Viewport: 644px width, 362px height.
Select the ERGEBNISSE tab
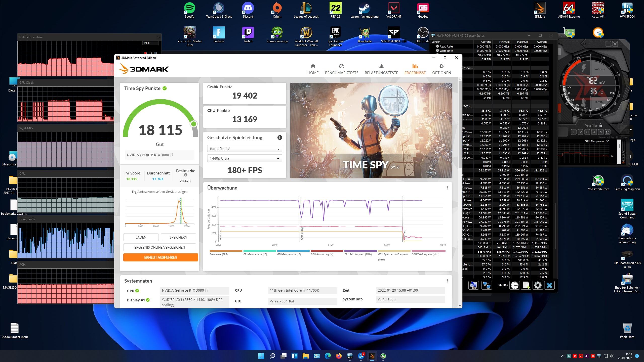[x=415, y=69]
